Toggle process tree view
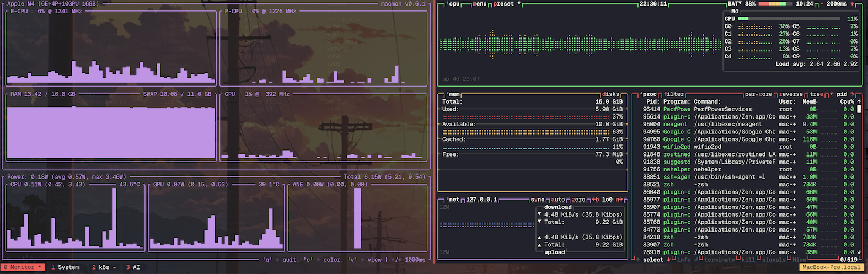This screenshot has width=868, height=274. tap(816, 94)
